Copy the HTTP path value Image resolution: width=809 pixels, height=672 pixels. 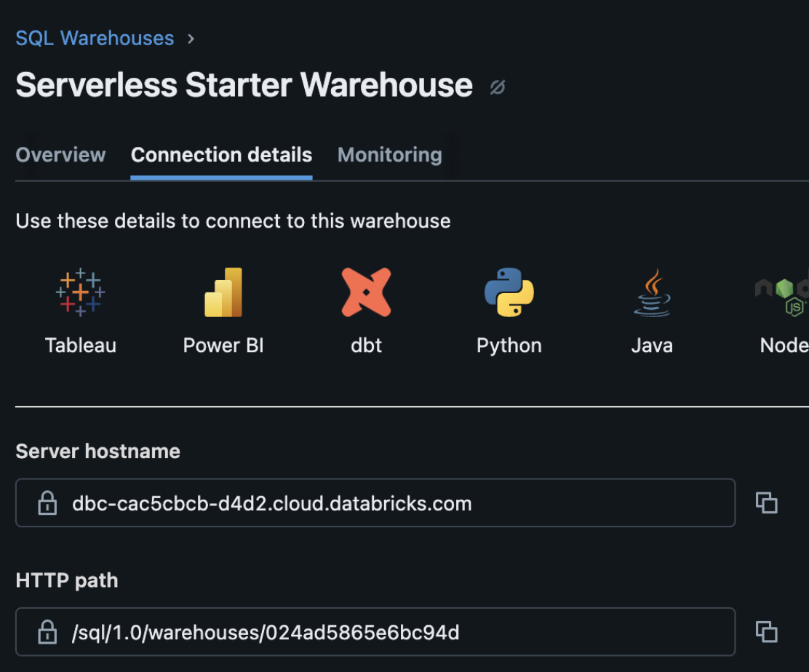[766, 632]
